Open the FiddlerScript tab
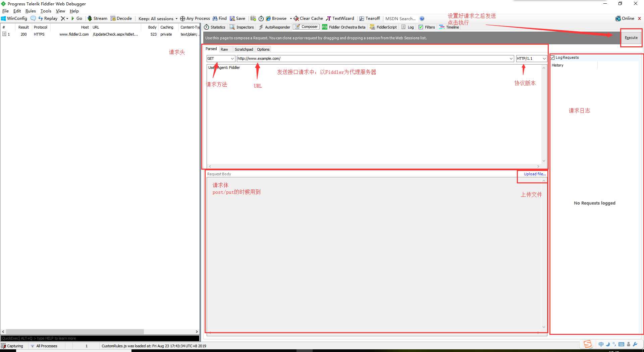 pyautogui.click(x=383, y=27)
